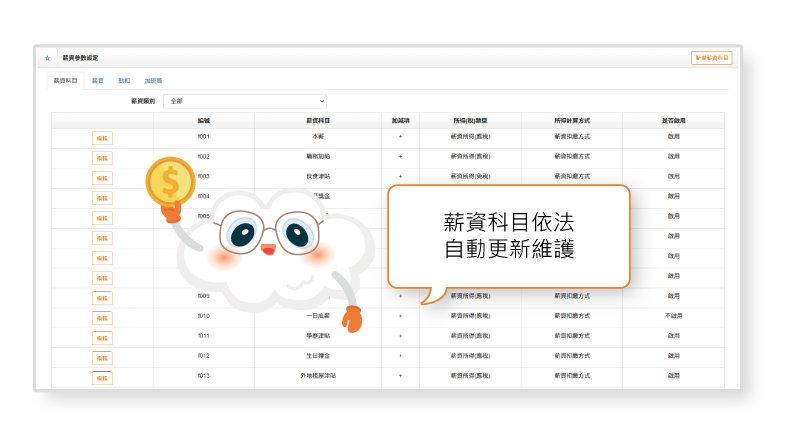Click 編輯 button for row f002

[x=103, y=158]
